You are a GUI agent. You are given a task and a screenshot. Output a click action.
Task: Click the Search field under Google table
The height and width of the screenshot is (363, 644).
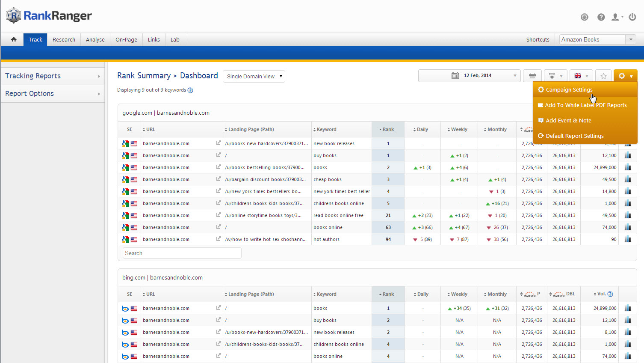(x=182, y=253)
